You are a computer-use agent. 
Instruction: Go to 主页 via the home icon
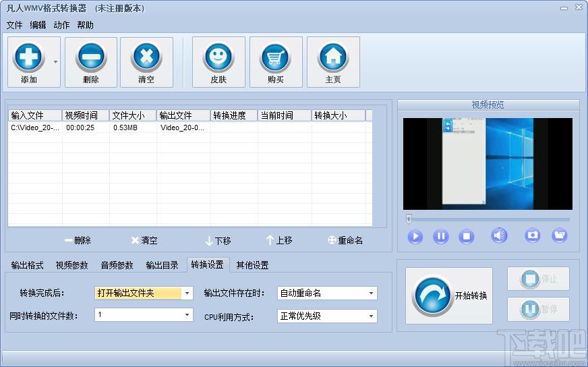pos(333,57)
